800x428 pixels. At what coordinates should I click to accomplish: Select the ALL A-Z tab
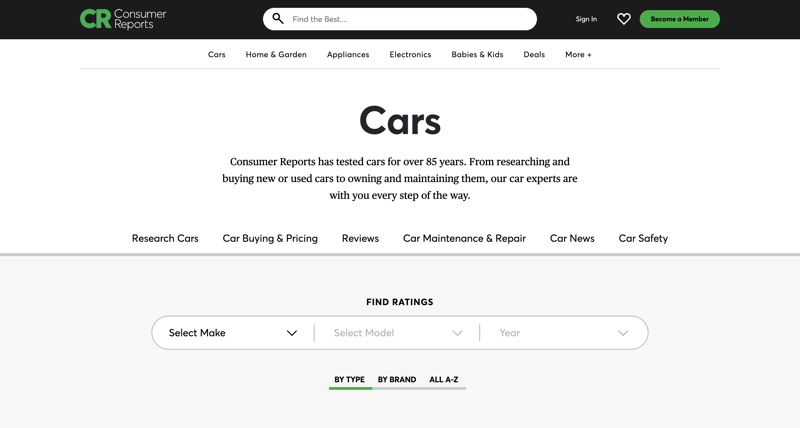(444, 380)
